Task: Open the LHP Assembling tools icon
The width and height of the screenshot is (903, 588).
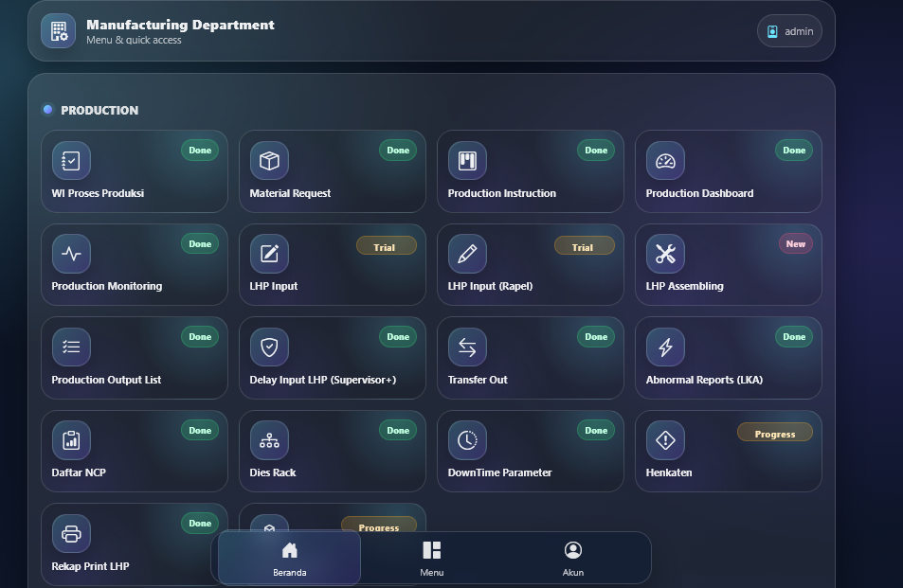Action: 665,254
